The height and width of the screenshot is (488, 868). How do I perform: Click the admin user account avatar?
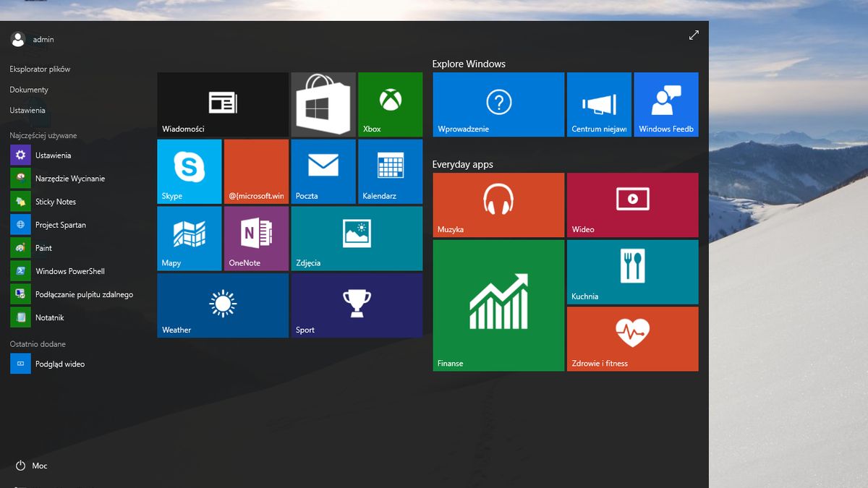coord(18,39)
